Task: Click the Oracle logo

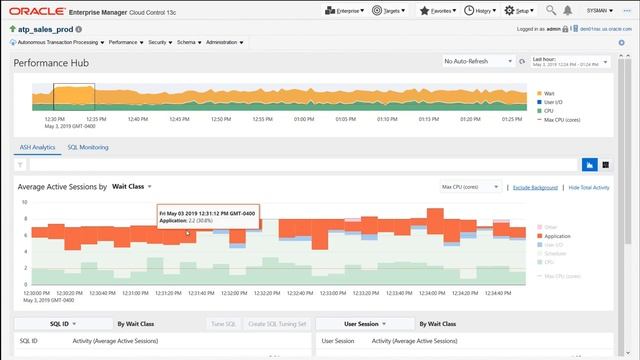Action: (x=37, y=11)
